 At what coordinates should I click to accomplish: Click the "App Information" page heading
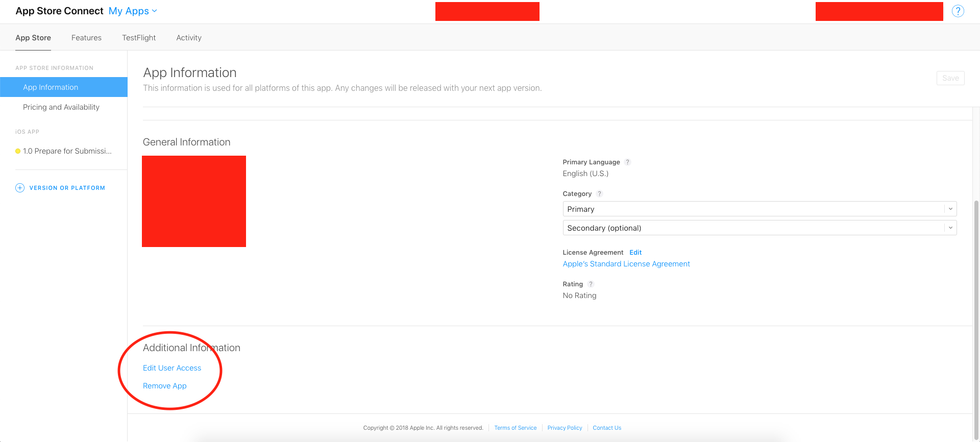(190, 72)
